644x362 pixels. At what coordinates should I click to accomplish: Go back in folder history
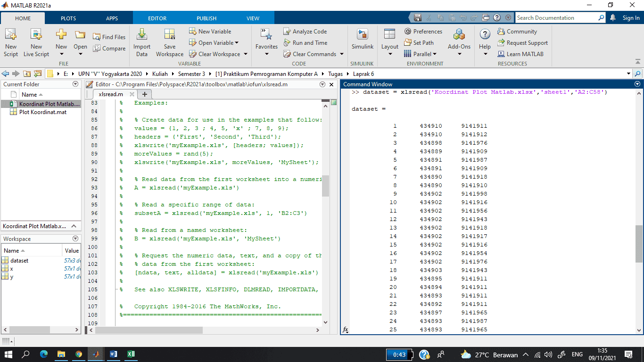tap(6, 74)
